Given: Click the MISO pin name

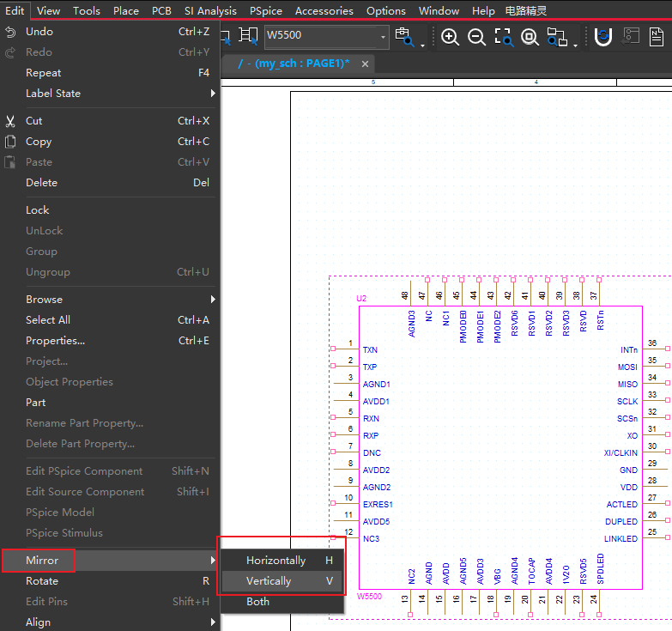Looking at the screenshot, I should pyautogui.click(x=627, y=384).
